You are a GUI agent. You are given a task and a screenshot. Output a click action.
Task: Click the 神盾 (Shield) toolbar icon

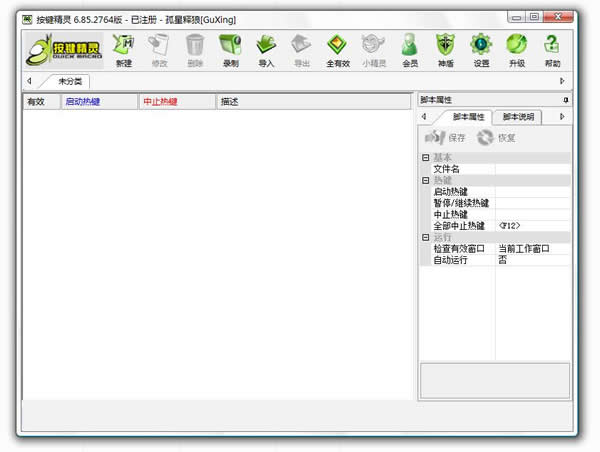(445, 49)
